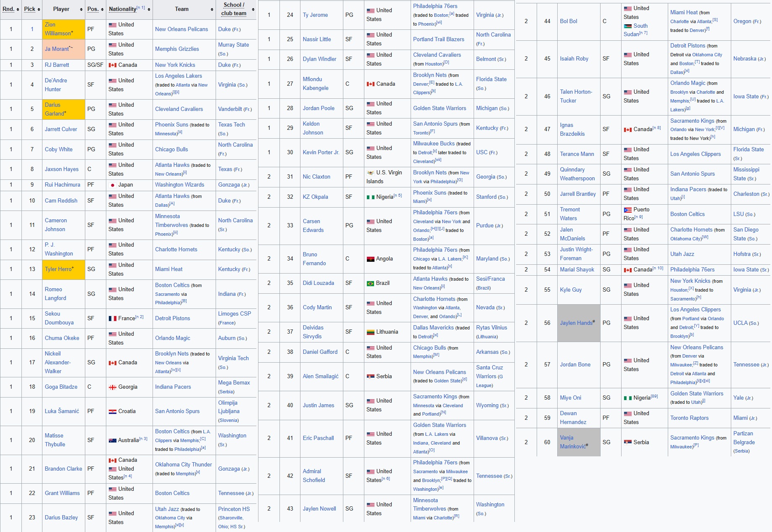
Task: Open the Santa Cruz Warriors link
Action: 490,372
